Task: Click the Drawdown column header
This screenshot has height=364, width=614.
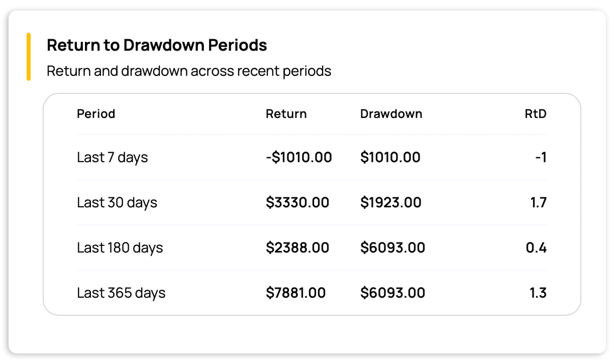Action: pyautogui.click(x=391, y=114)
